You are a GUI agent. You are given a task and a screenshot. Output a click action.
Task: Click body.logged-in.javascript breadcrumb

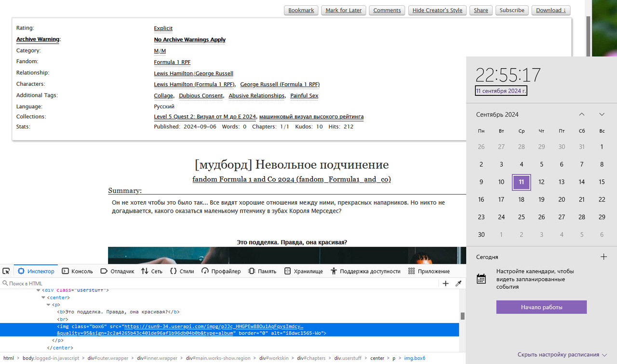[x=51, y=358]
